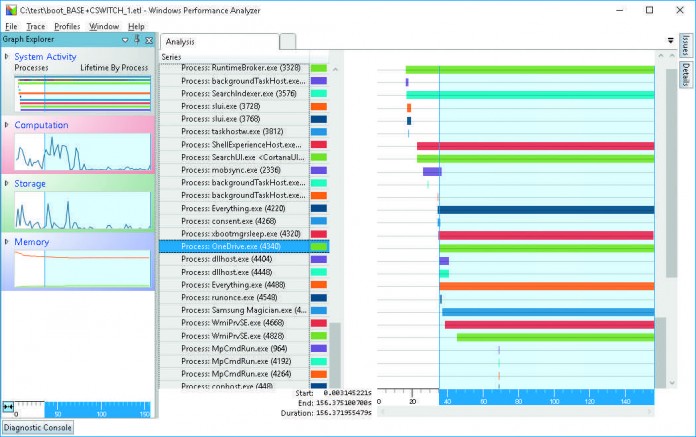Expand the System Activity graph group
Viewport: 696px width, 437px height.
7,57
